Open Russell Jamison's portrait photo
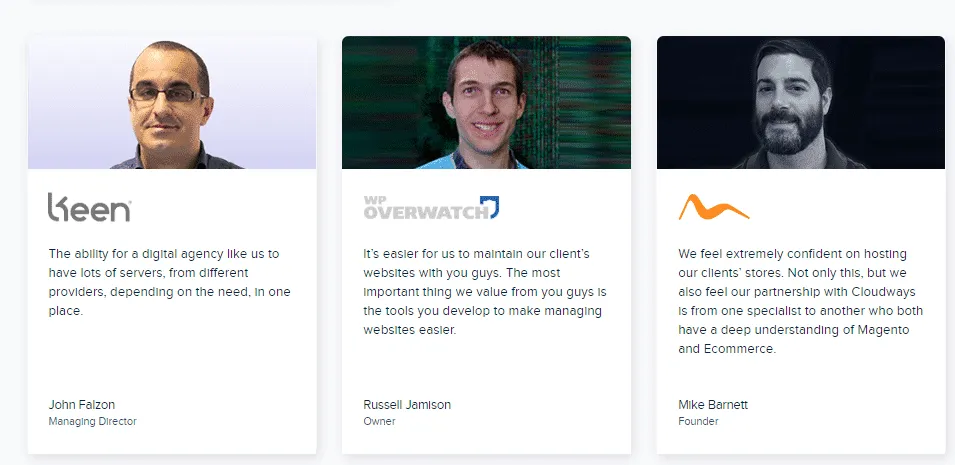Viewport: 955px width, 465px height. (x=486, y=102)
